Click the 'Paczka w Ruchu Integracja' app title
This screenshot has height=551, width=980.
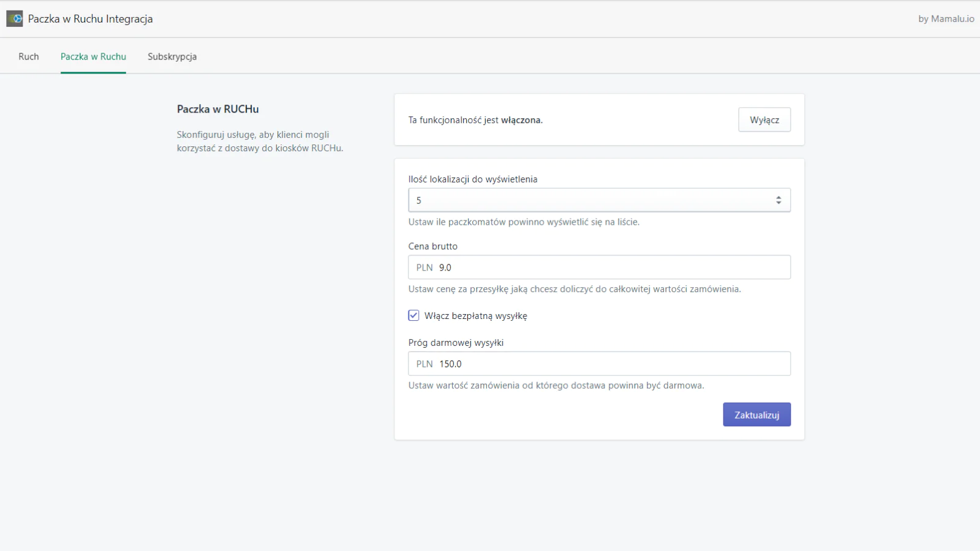click(x=91, y=19)
